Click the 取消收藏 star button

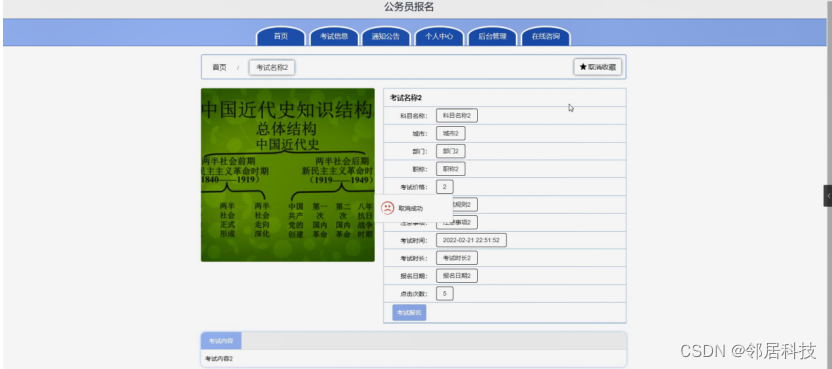597,67
